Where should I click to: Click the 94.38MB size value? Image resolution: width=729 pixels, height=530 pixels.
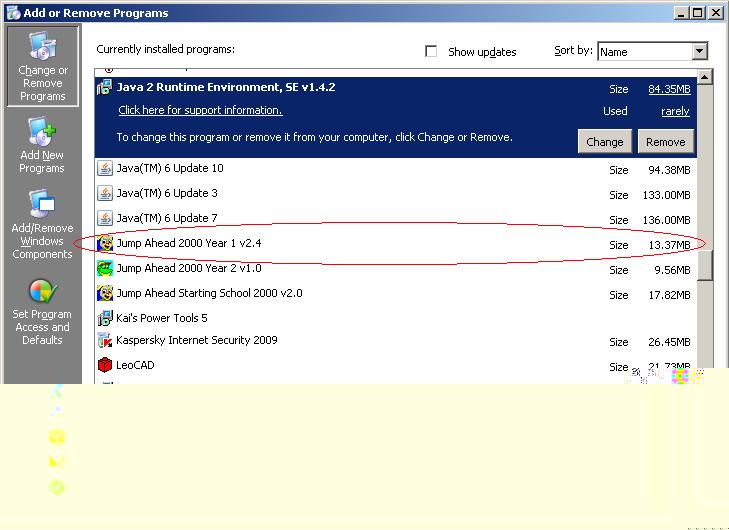(669, 170)
